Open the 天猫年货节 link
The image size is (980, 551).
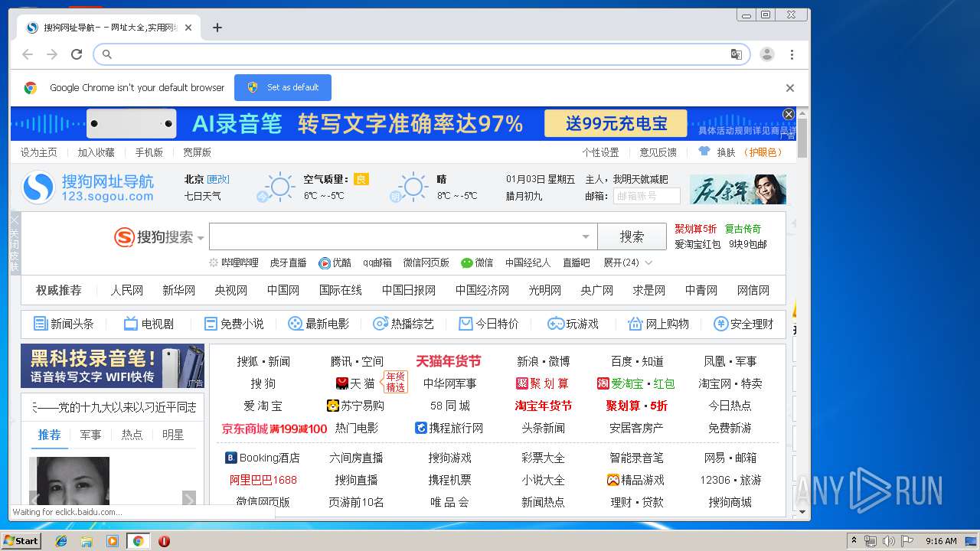[449, 361]
